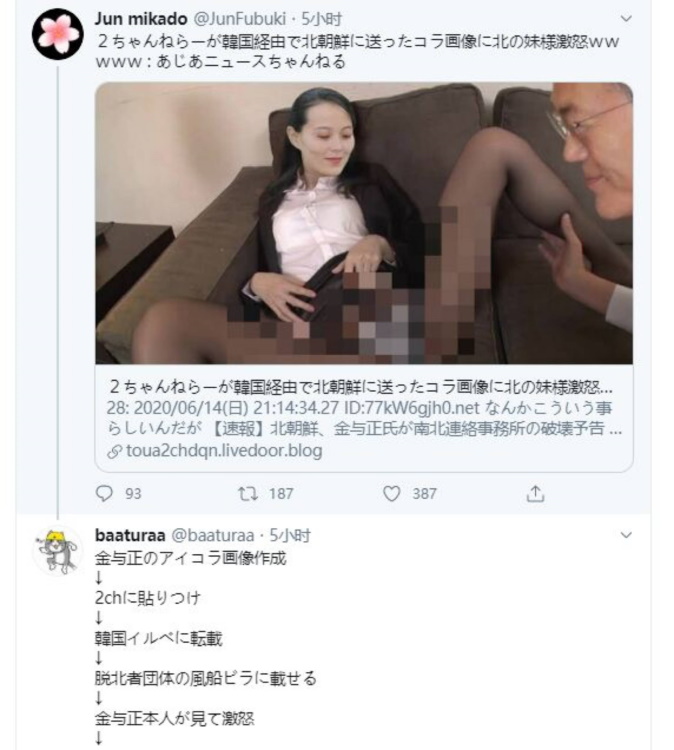Click the link card headline text
Image resolution: width=674 pixels, height=750 pixels.
pos(361,387)
